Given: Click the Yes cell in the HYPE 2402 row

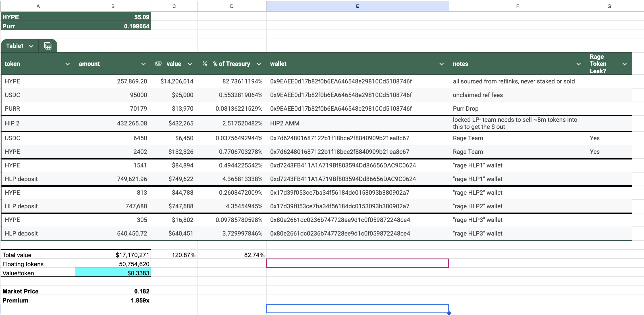Looking at the screenshot, I should pos(609,152).
